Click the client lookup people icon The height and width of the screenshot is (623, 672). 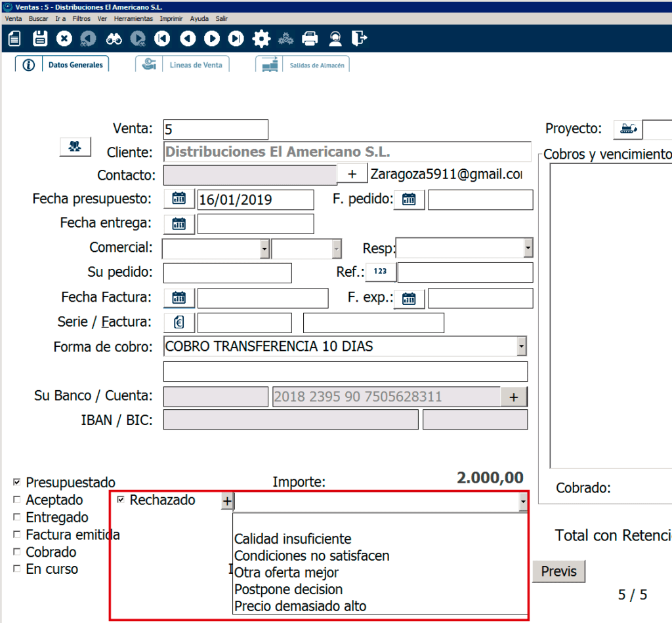pos(75,147)
